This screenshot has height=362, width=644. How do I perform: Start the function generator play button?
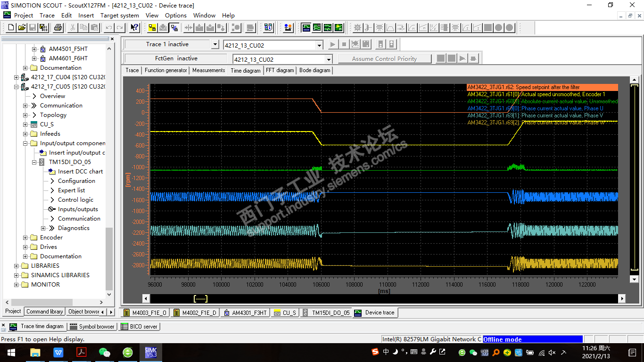coord(462,58)
